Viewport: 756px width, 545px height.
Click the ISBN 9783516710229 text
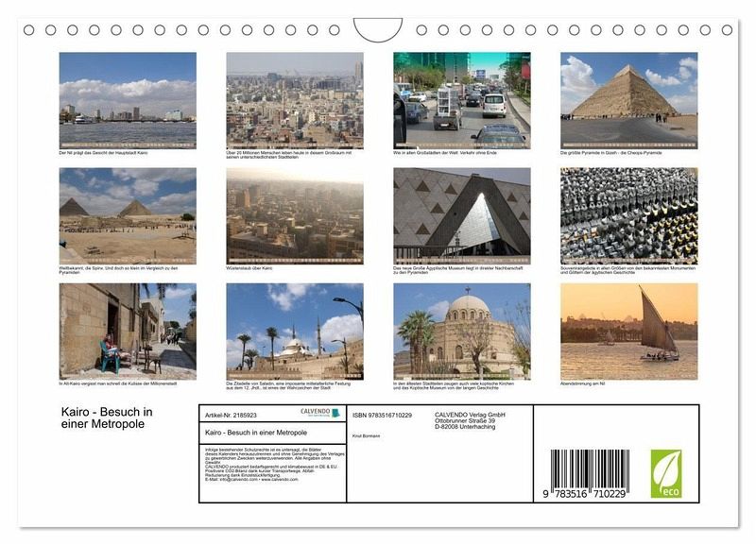[382, 415]
